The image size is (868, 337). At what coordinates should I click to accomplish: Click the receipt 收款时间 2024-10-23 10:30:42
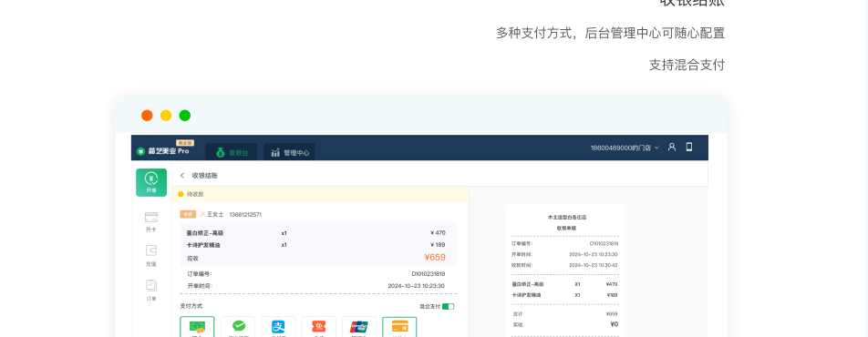click(x=564, y=265)
